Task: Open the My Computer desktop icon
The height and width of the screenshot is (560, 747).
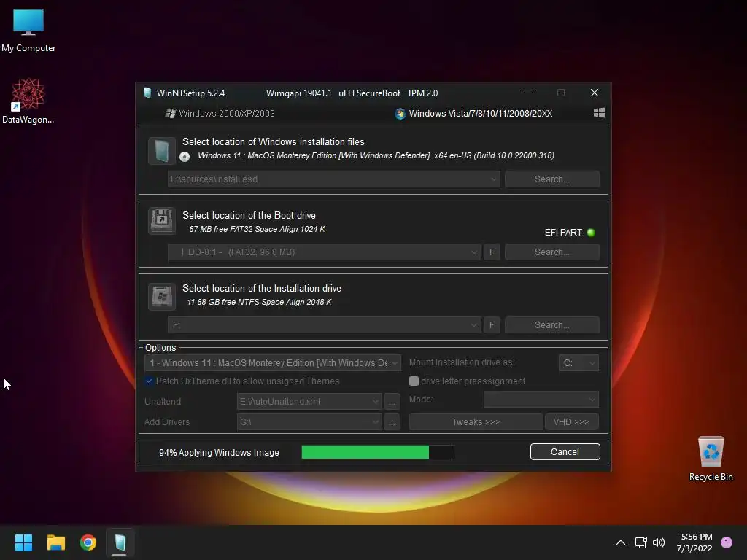Action: [28, 31]
